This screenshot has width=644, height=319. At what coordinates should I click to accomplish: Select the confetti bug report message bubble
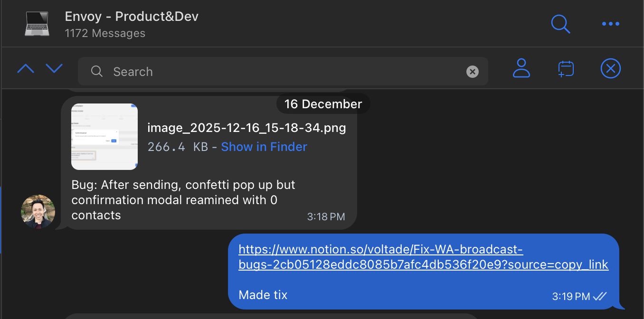pyautogui.click(x=190, y=199)
